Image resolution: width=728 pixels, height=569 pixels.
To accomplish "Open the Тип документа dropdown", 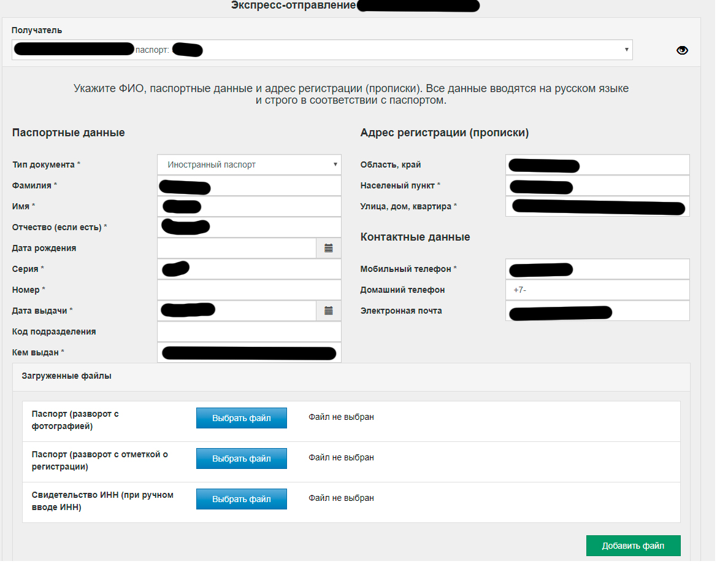I will click(x=249, y=165).
